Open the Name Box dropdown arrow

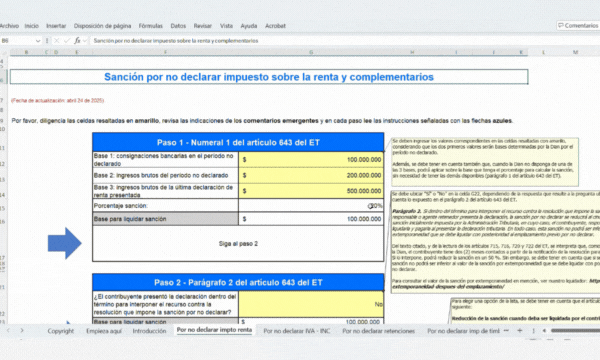point(38,41)
